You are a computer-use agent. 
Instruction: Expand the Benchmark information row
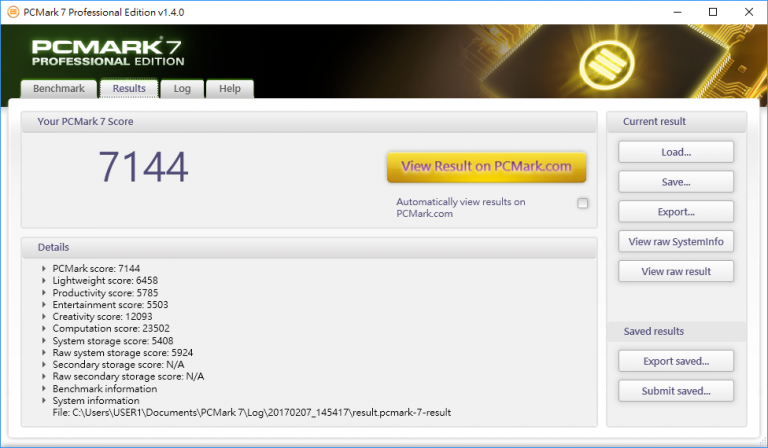tap(44, 389)
